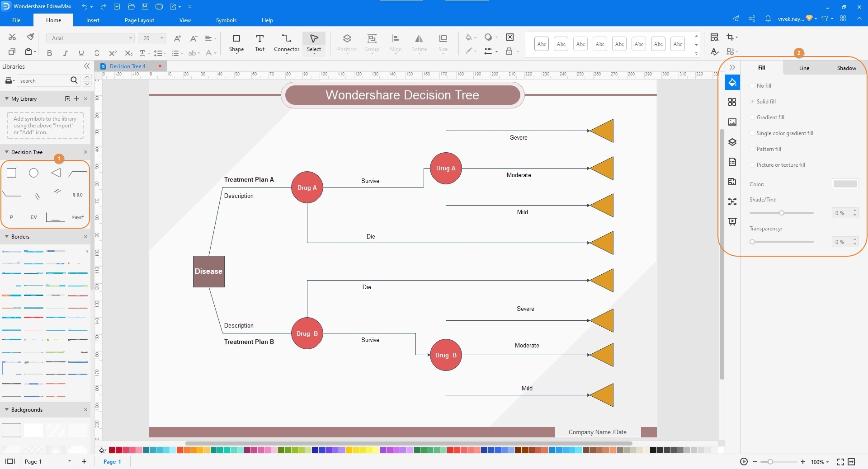Image resolution: width=868 pixels, height=469 pixels.
Task: Click the Cut scissors icon
Action: (12, 37)
